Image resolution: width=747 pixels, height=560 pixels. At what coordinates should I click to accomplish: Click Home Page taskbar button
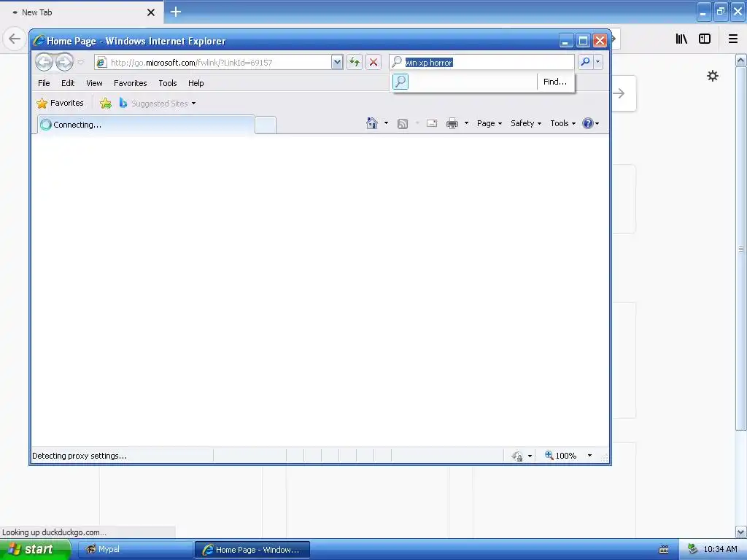(252, 550)
